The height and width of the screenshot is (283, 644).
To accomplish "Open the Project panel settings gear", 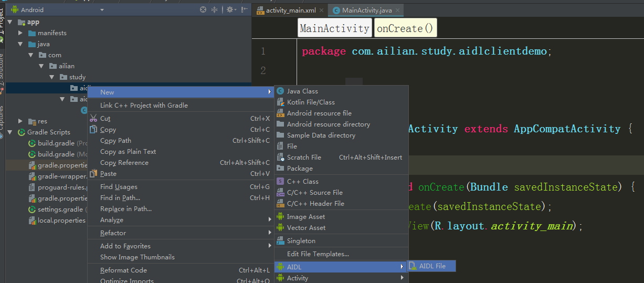I will (231, 9).
